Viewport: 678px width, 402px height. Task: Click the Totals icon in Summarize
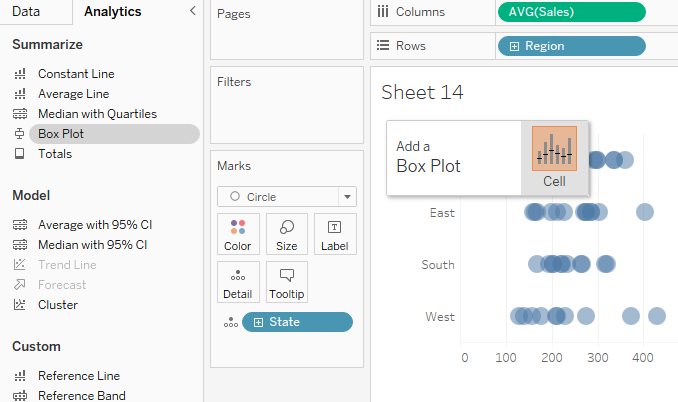coord(19,154)
